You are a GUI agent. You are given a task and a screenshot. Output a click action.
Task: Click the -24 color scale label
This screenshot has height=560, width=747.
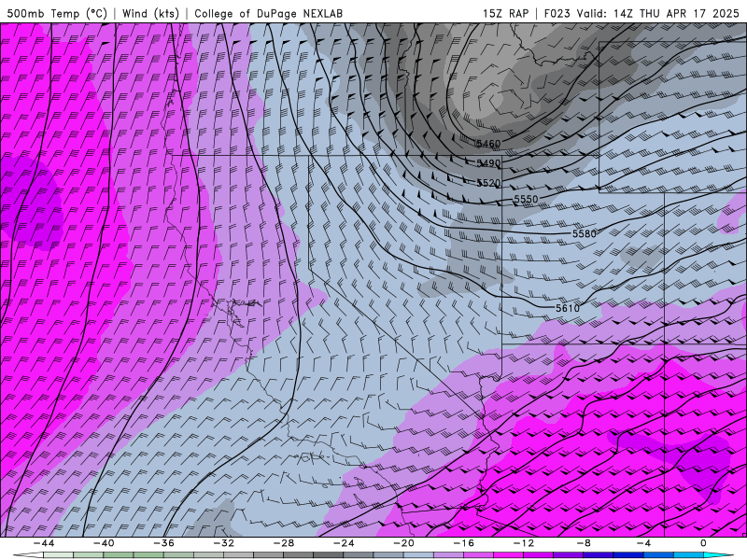(344, 543)
